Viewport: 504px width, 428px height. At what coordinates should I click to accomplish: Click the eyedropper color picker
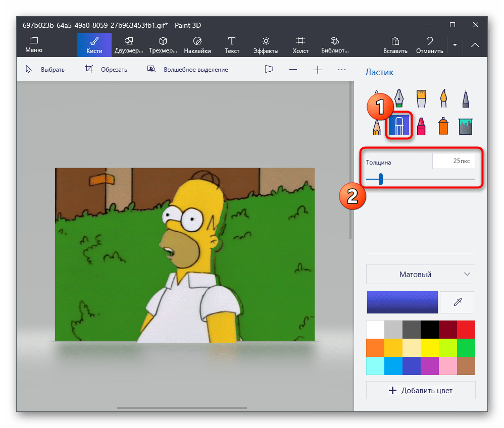457,302
